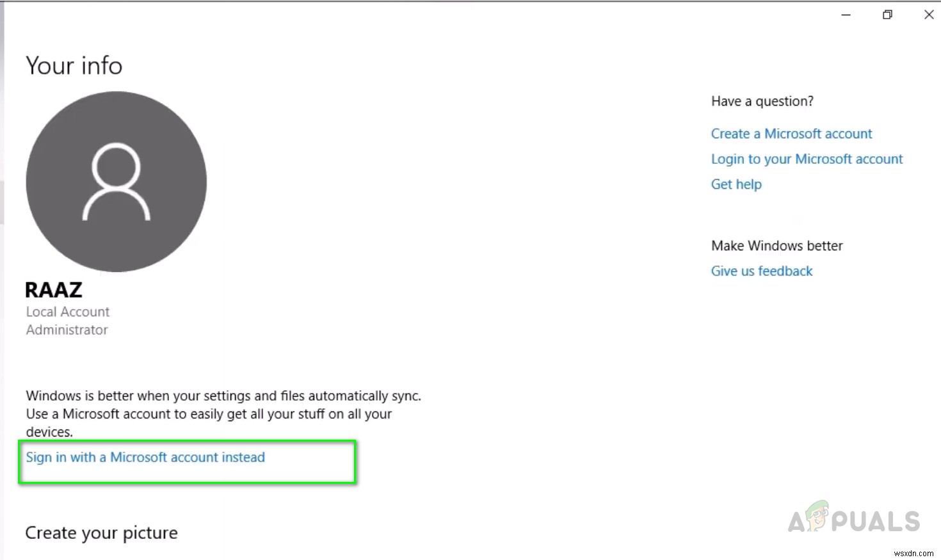Click the Make Windows better heading
This screenshot has width=941, height=560.
click(776, 246)
